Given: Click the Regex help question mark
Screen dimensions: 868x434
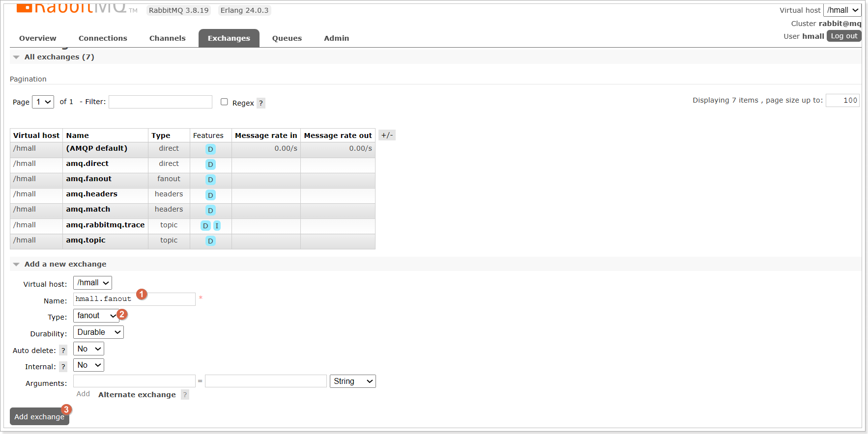Looking at the screenshot, I should click(261, 103).
